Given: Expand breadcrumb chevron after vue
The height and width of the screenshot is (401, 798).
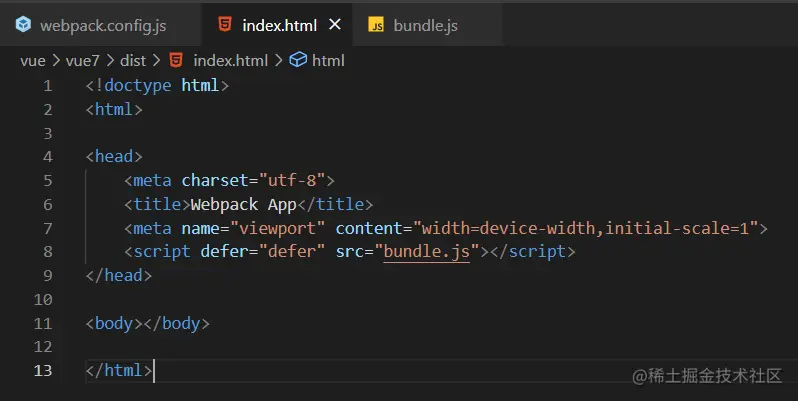Looking at the screenshot, I should 56,61.
